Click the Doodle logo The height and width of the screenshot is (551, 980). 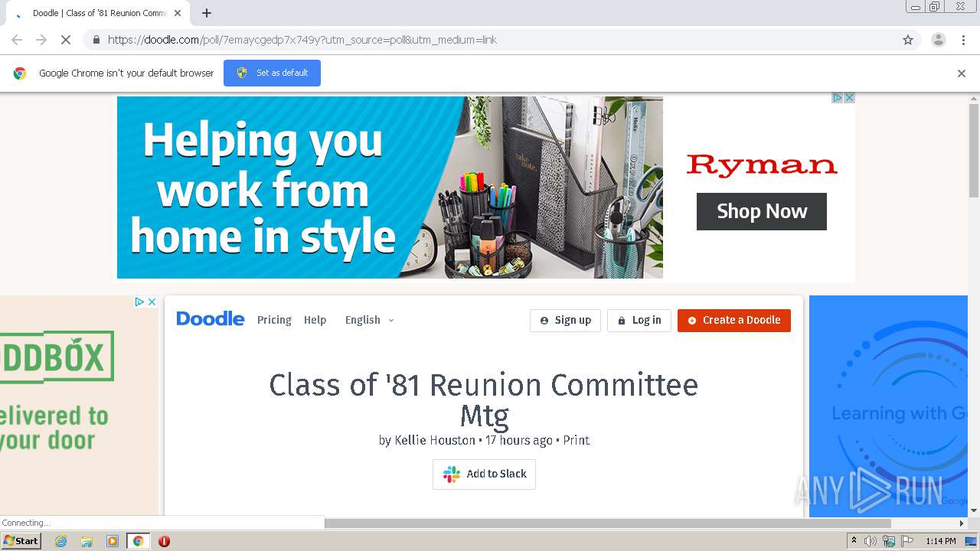pyautogui.click(x=210, y=319)
